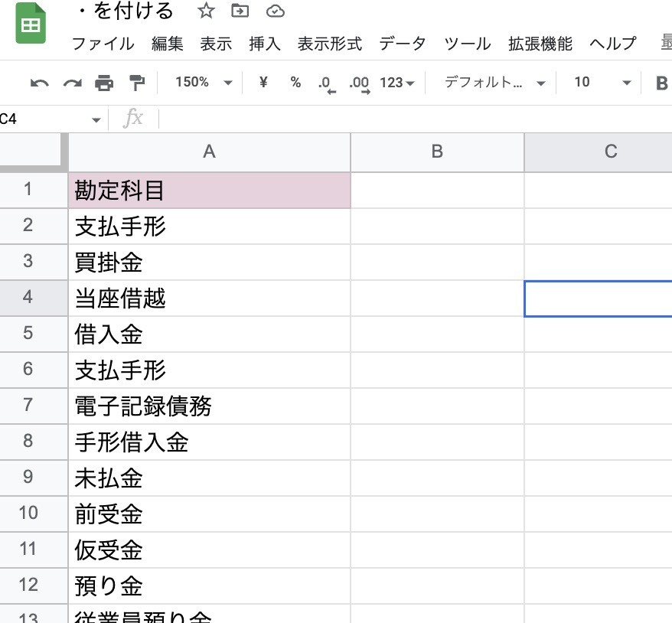Image resolution: width=672 pixels, height=623 pixels.
Task: Open the 拡張機能 menu
Action: 540,44
